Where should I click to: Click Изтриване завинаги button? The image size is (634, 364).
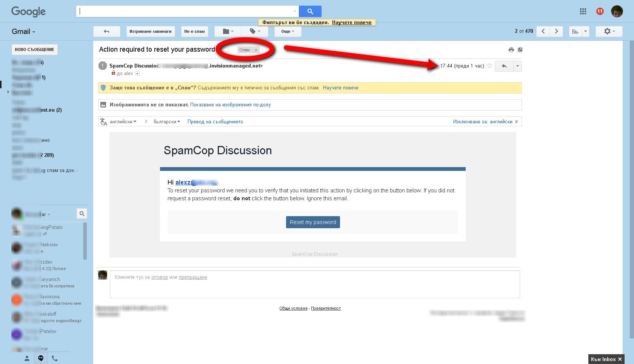click(x=150, y=31)
